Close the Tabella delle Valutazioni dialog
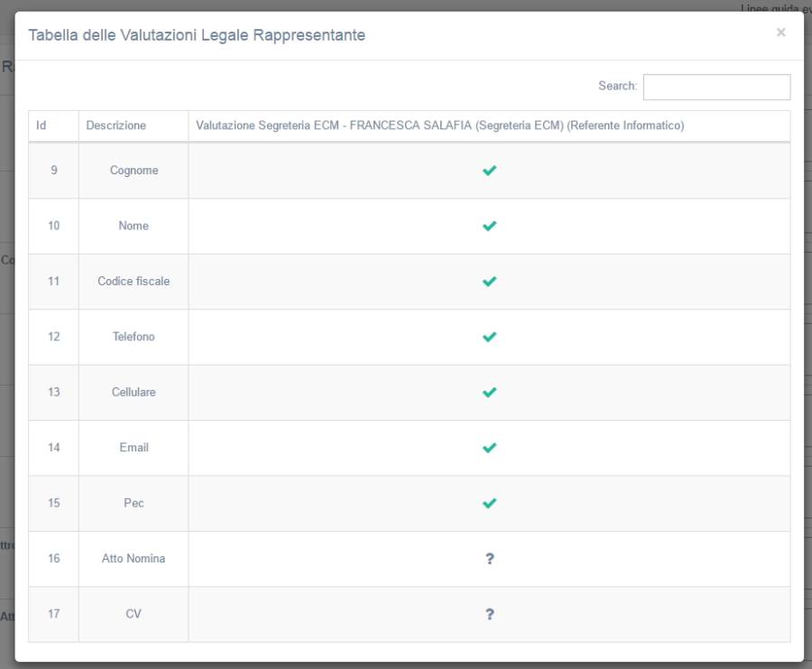This screenshot has width=812, height=669. [780, 33]
